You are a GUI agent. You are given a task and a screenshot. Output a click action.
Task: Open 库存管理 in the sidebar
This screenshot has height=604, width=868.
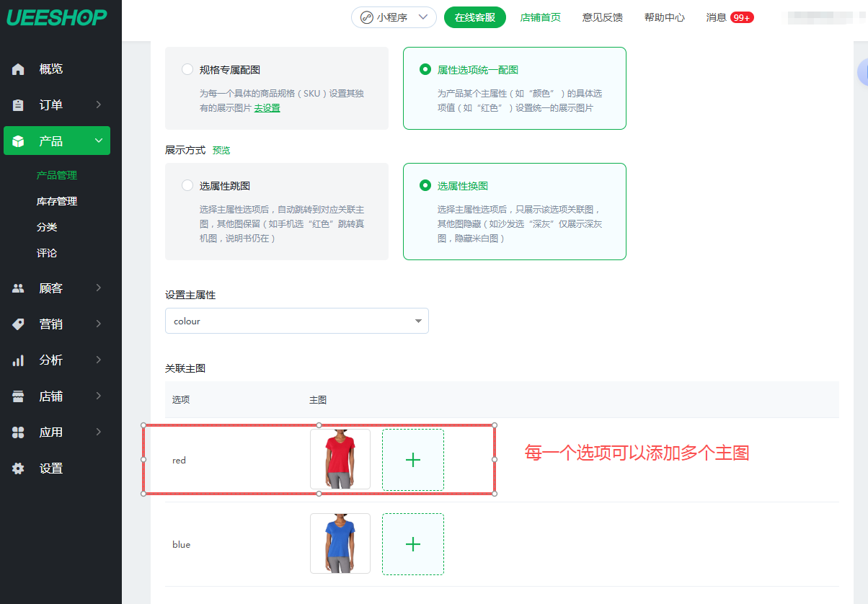coord(57,201)
